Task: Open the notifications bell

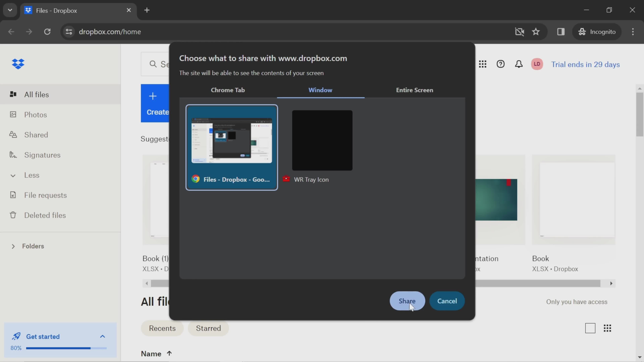Action: (519, 64)
